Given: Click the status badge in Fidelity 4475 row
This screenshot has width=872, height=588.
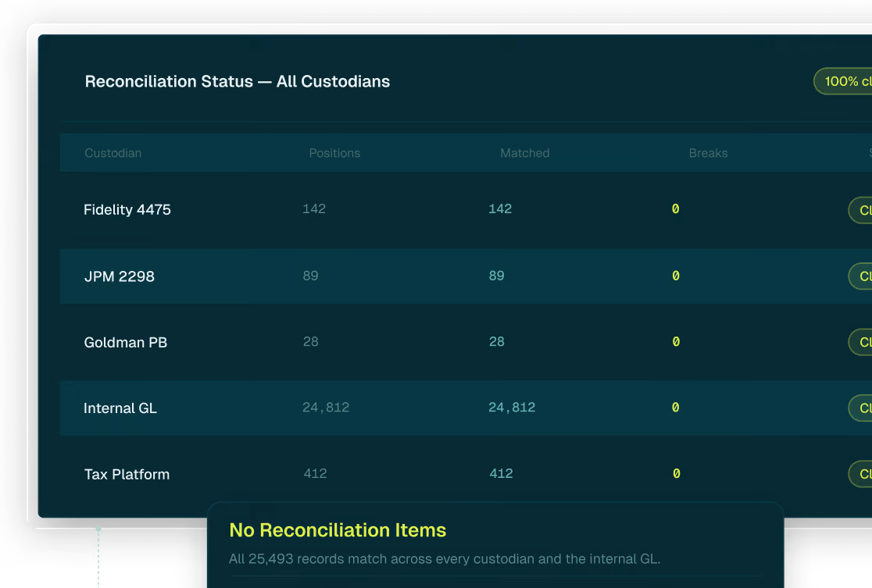Looking at the screenshot, I should point(860,210).
